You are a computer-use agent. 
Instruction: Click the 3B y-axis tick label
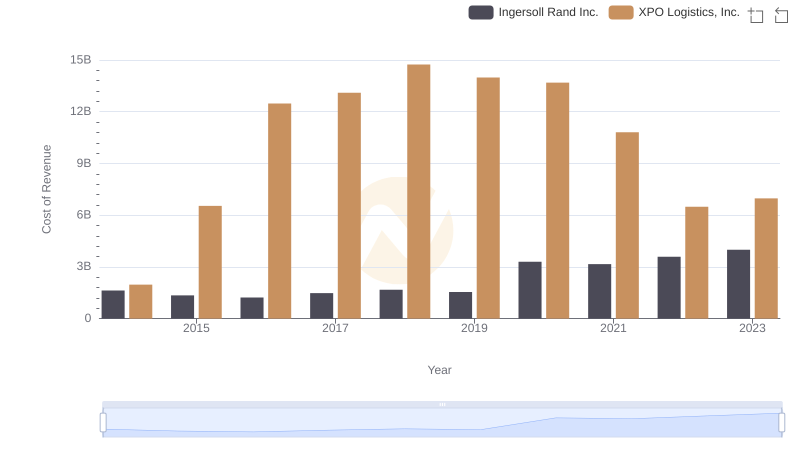[84, 266]
